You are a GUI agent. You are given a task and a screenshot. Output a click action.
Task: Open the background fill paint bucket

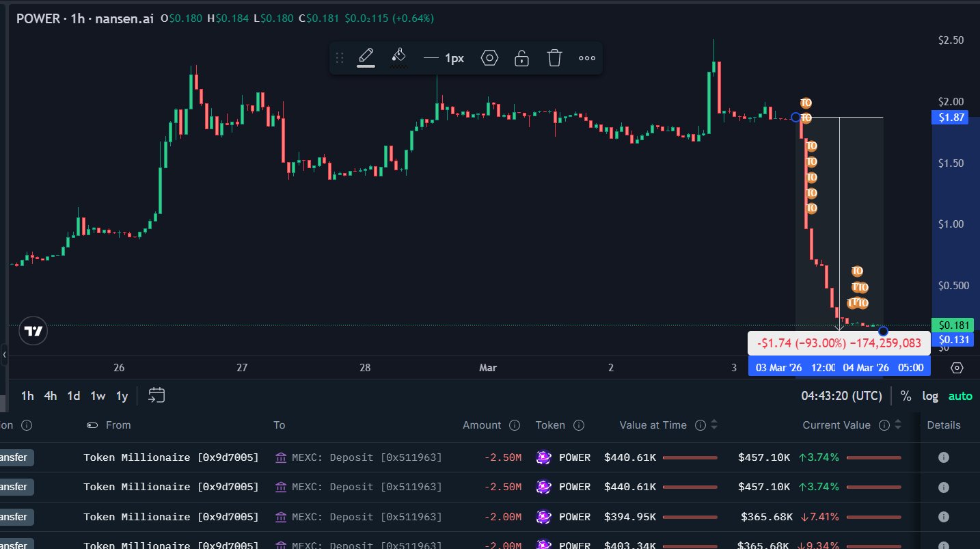(x=399, y=57)
